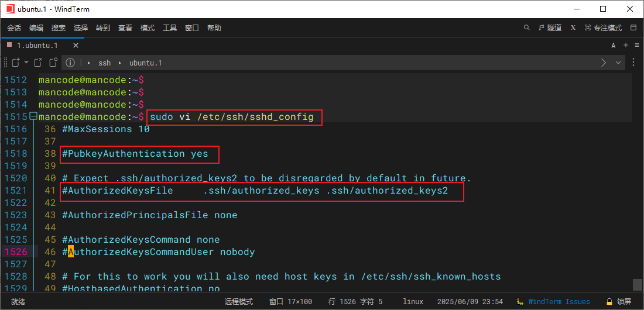Click the new session icon in toolbar

15,63
